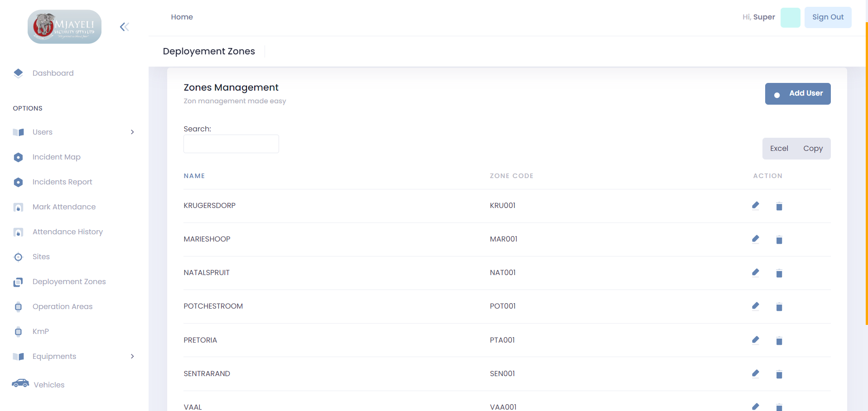868x411 pixels.
Task: Click the teal user avatar square
Action: (x=790, y=17)
